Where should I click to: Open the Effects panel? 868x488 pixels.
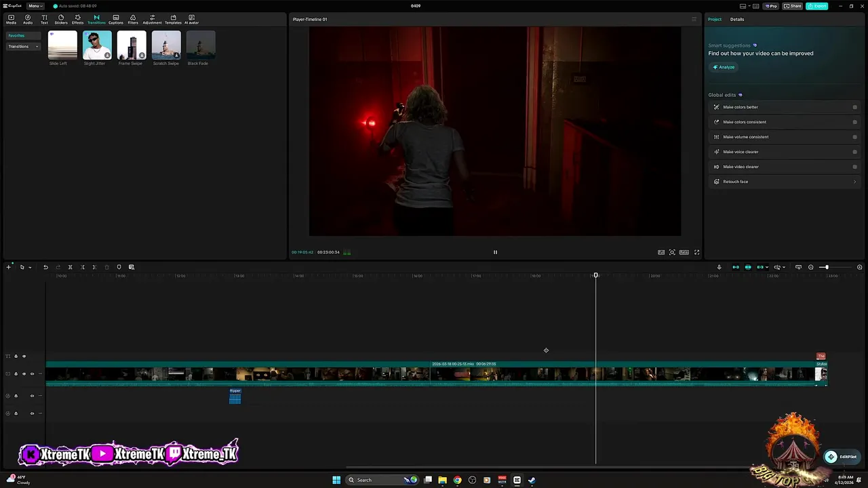[x=77, y=19]
